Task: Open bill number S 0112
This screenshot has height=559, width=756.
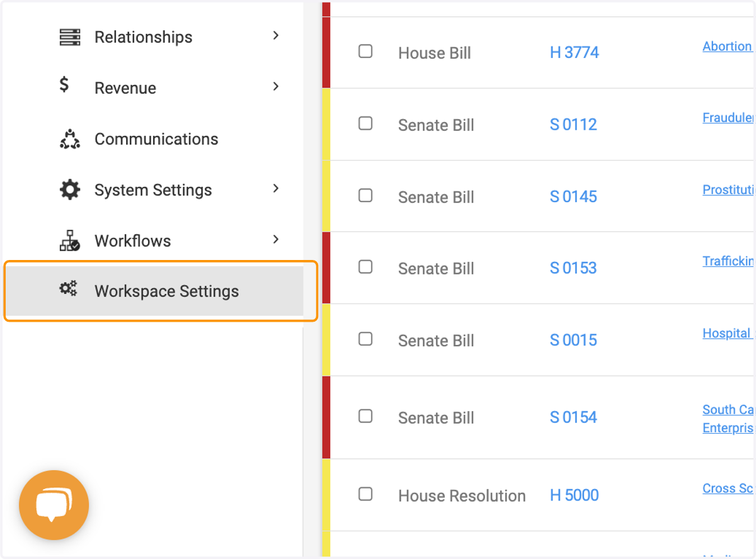Action: tap(573, 125)
